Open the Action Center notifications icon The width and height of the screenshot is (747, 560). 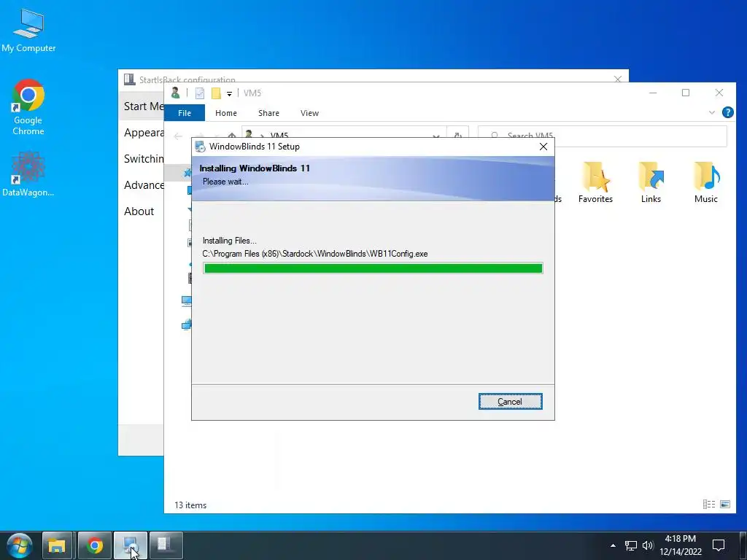pos(719,545)
